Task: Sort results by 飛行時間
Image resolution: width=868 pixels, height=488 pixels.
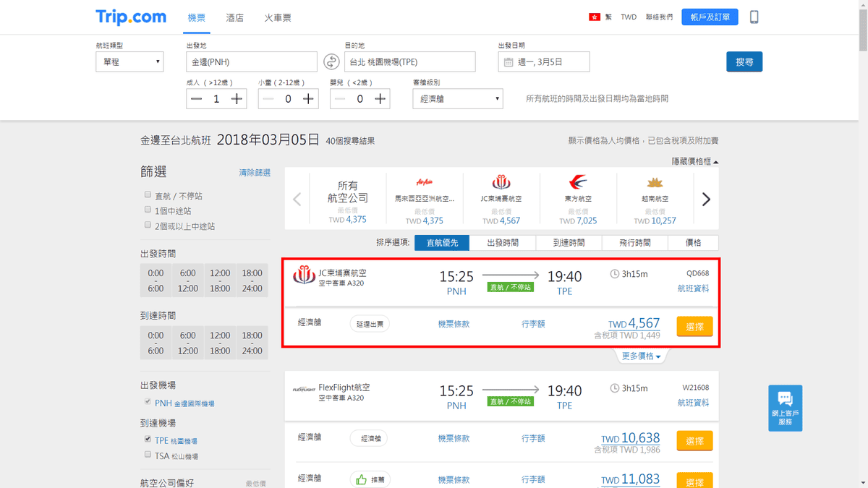Action: 634,243
